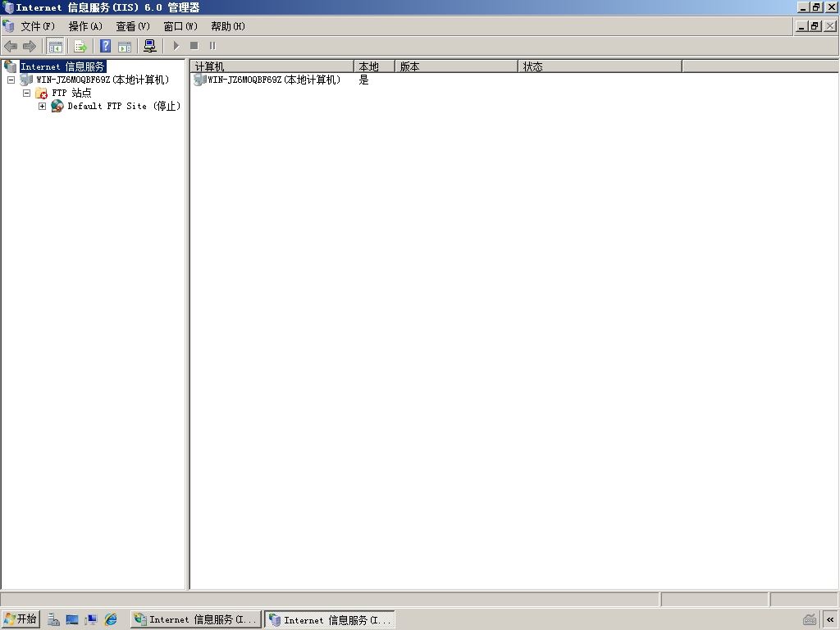Restore down the IIS manager main window
This screenshot has width=840, height=630.
[816, 7]
